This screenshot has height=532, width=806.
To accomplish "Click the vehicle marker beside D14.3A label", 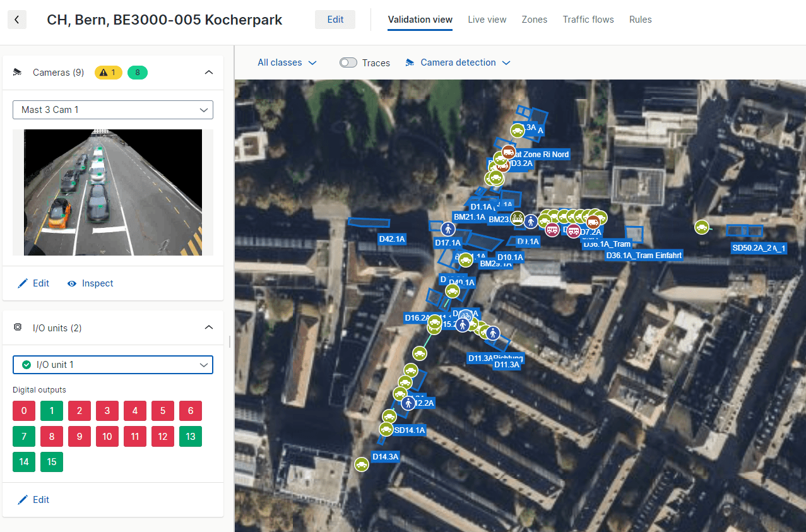I will coord(361,464).
